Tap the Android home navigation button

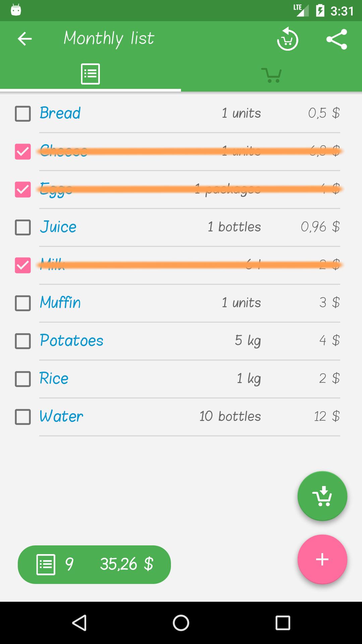(181, 623)
